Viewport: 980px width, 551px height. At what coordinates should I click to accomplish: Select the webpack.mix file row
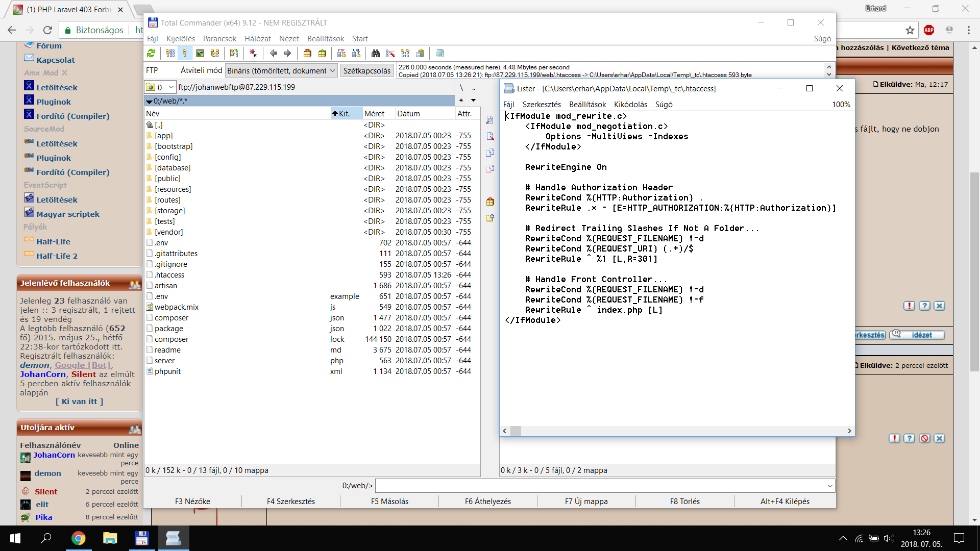tap(312, 307)
